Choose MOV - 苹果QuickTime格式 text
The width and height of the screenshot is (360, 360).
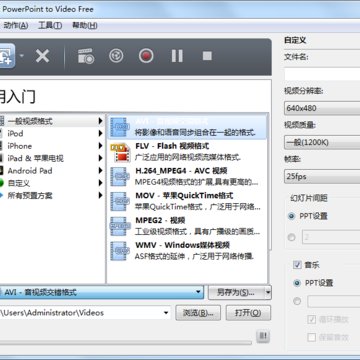[184, 195]
